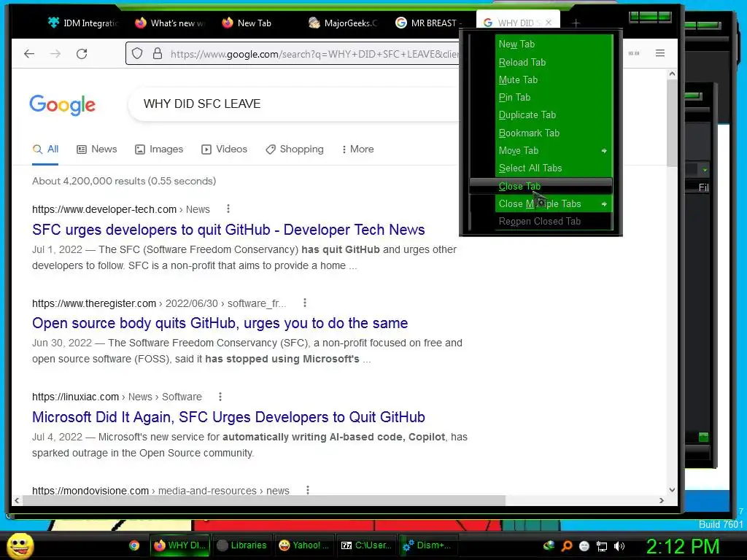Expand the Move Tab submenu

pyautogui.click(x=541, y=150)
